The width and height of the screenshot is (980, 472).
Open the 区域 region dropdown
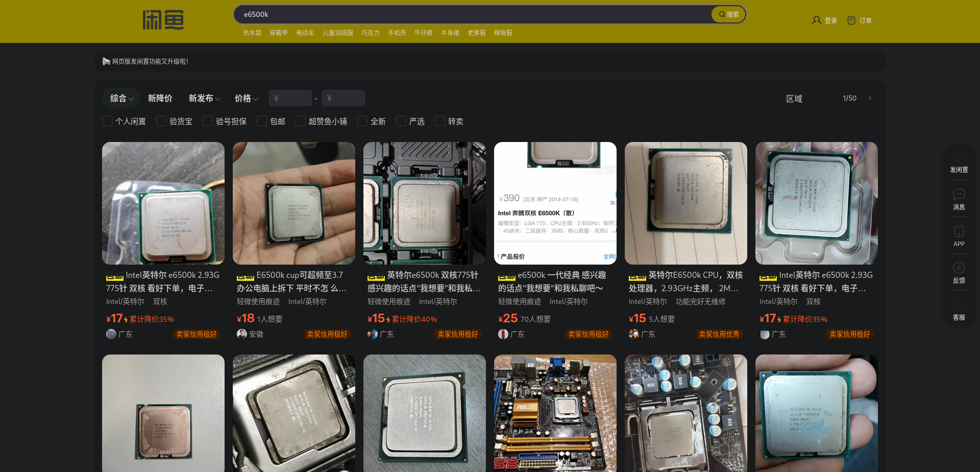tap(798, 99)
